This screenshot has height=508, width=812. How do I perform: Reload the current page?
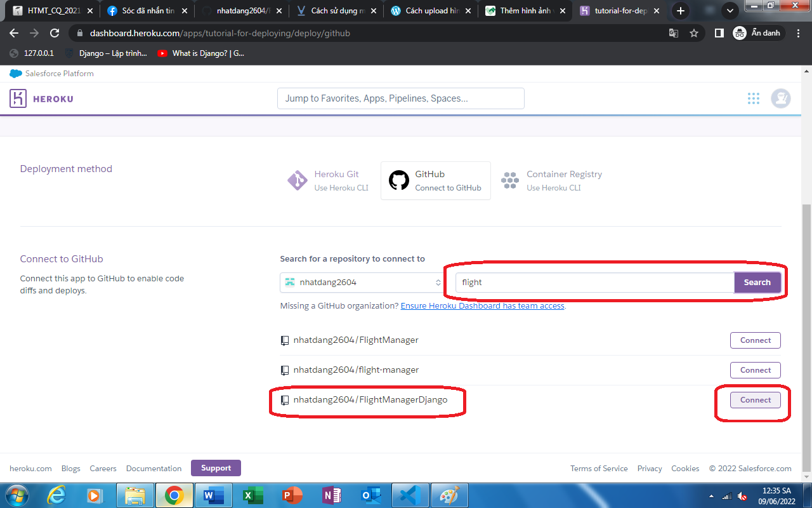point(55,33)
